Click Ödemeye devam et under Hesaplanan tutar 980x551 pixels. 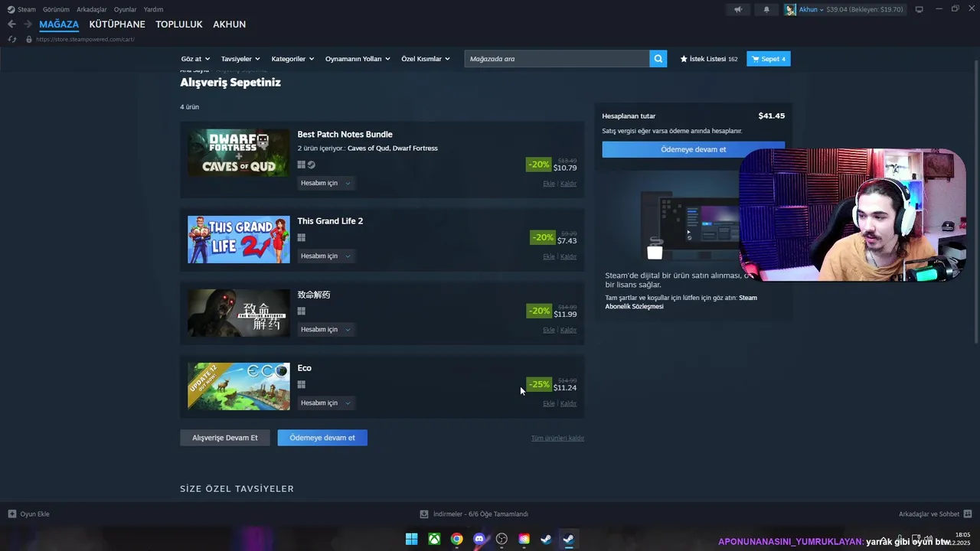click(x=693, y=149)
